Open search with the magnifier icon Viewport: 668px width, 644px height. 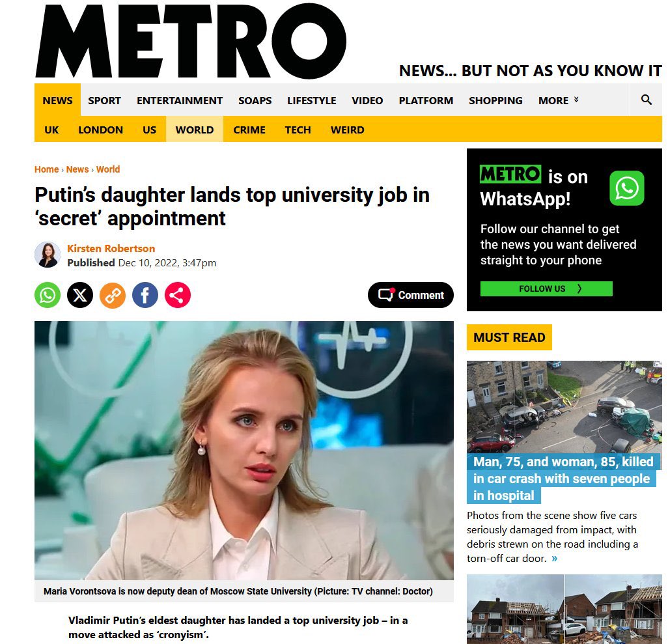click(646, 100)
